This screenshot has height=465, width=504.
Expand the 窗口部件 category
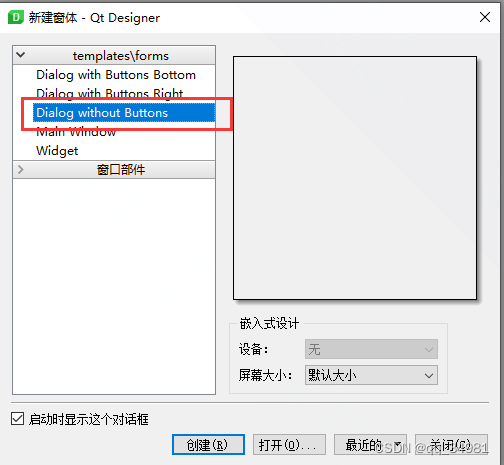click(21, 170)
